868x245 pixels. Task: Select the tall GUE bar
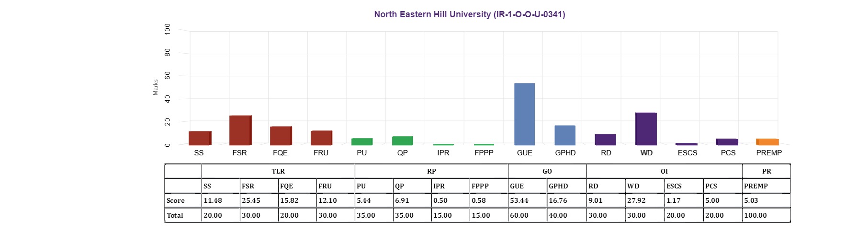click(524, 114)
